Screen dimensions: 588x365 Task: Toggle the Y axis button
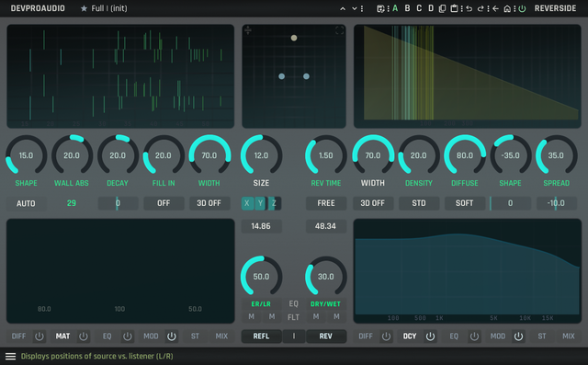[x=260, y=203]
